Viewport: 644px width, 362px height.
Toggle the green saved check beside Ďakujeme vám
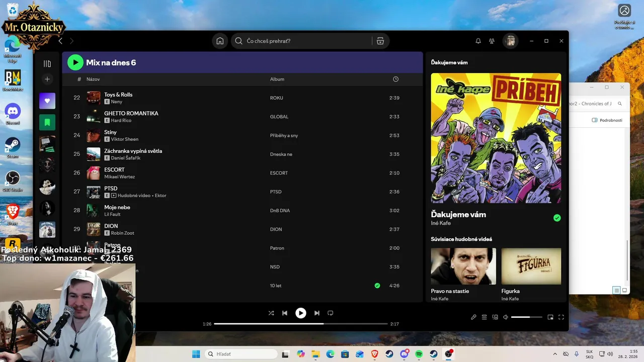[x=557, y=218]
